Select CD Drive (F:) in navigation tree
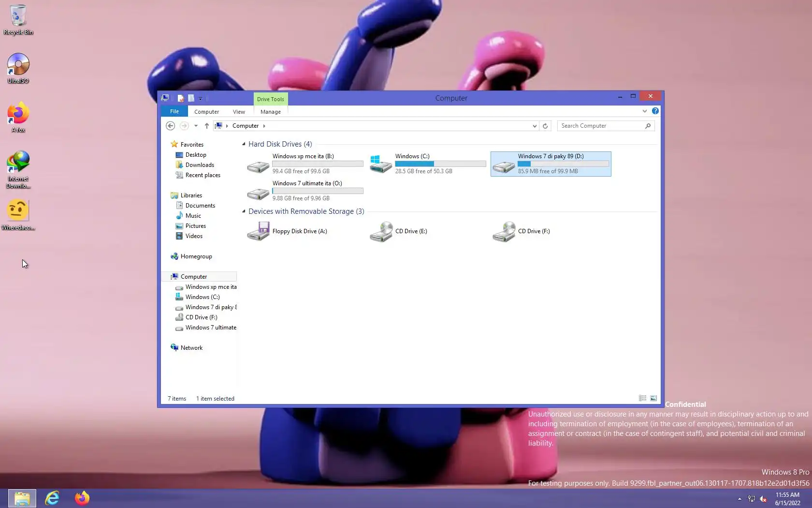Screen dimensions: 812x508 click(202, 317)
